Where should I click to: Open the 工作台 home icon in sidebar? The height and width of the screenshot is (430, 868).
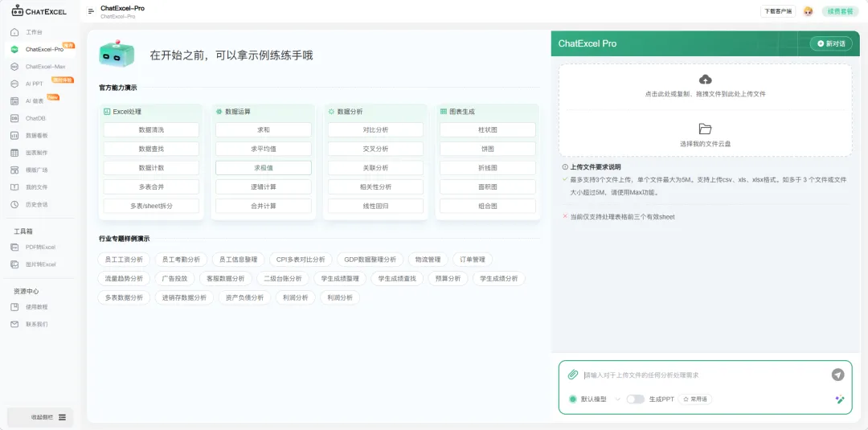[x=15, y=32]
